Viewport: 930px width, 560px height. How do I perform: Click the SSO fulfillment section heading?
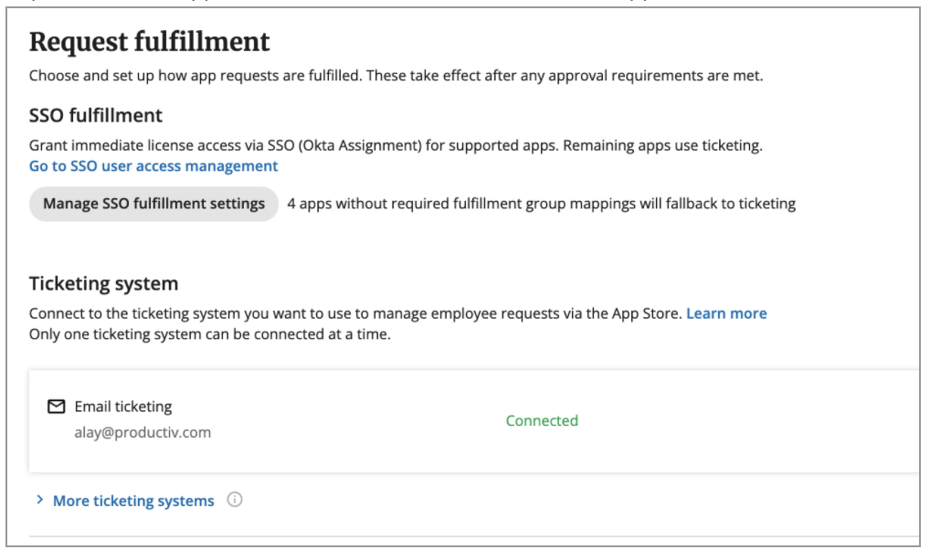(96, 116)
